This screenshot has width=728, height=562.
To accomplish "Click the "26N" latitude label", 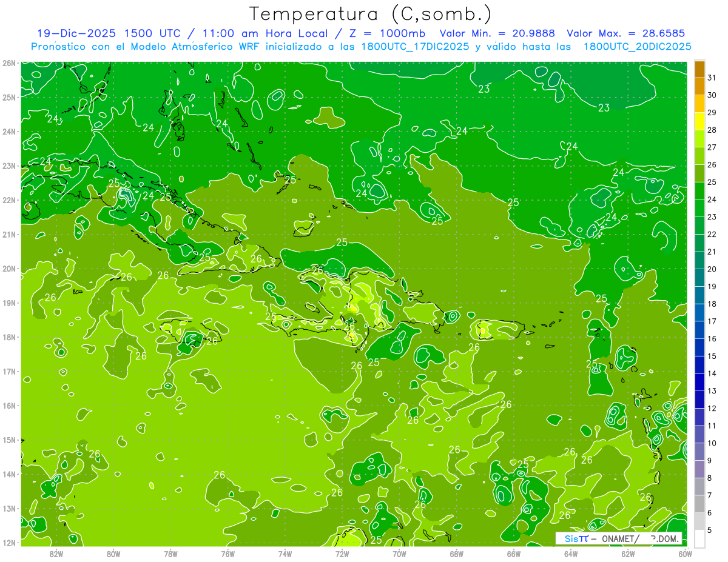I will click(9, 63).
